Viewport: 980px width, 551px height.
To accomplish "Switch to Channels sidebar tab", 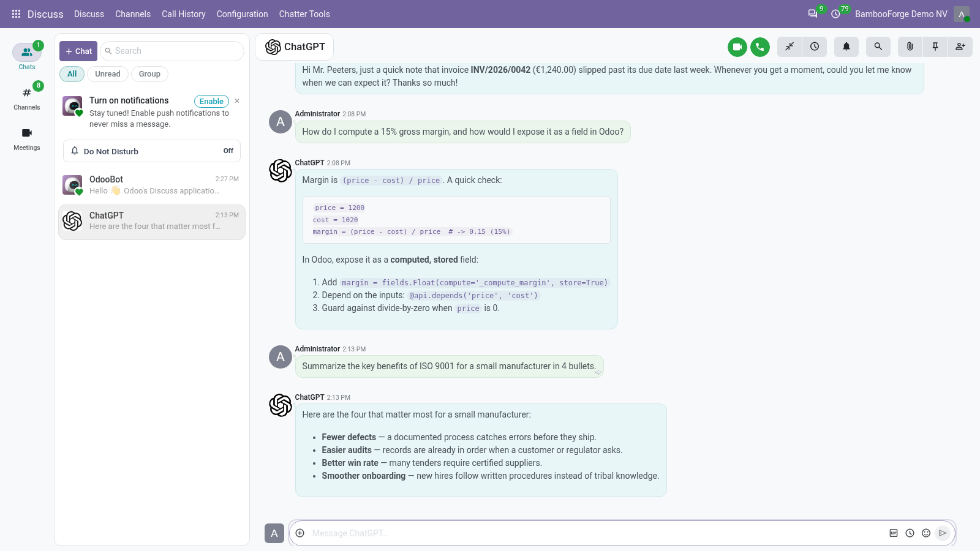I will pyautogui.click(x=27, y=97).
